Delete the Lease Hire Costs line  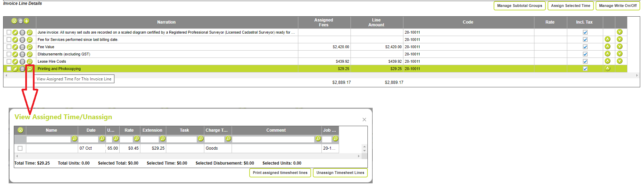[x=22, y=62]
